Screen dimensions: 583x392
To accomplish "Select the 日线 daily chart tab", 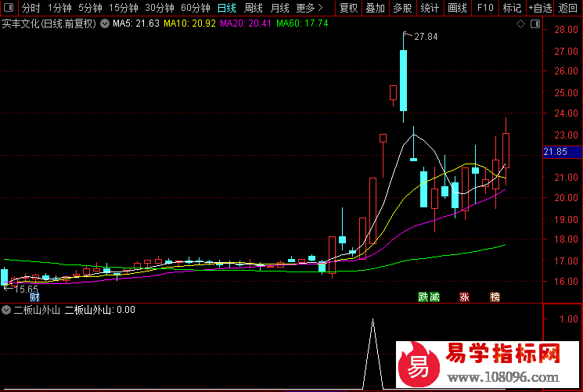I will tap(226, 8).
